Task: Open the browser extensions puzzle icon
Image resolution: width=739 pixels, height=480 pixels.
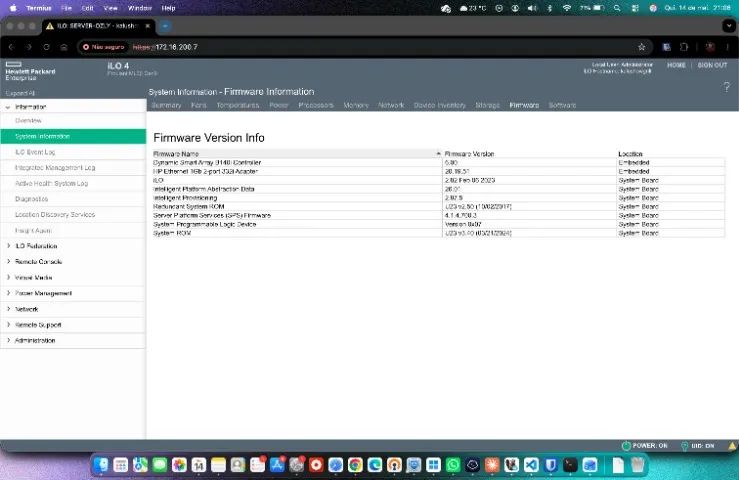Action: pyautogui.click(x=684, y=47)
